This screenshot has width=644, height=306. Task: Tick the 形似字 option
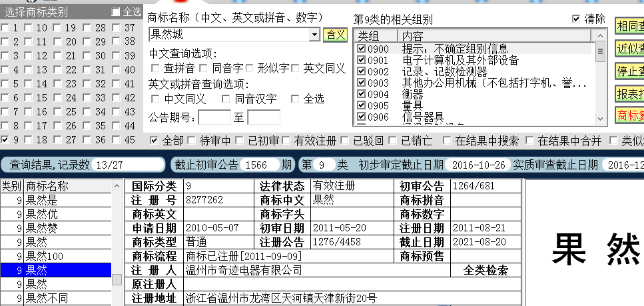[x=249, y=68]
